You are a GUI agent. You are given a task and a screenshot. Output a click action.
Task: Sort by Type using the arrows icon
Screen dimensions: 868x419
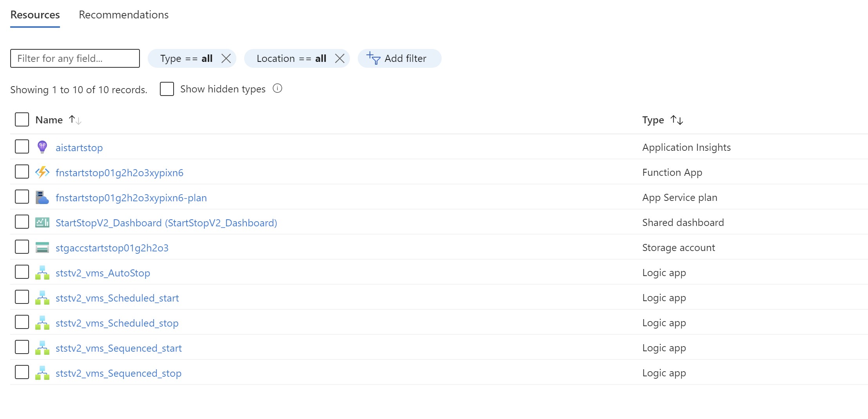677,120
